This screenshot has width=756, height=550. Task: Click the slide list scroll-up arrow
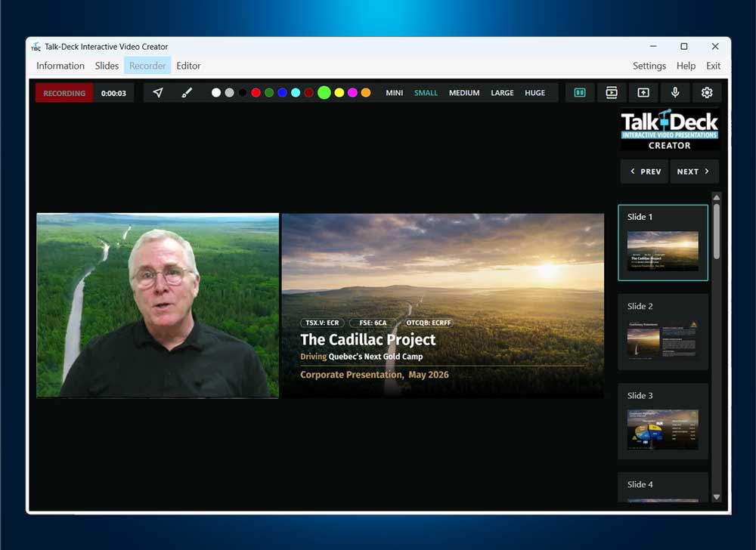tap(717, 197)
